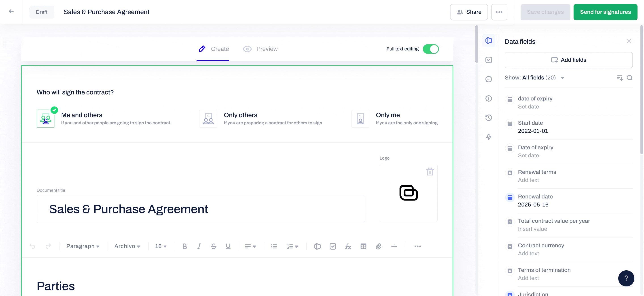Toggle full text editing switch
Image resolution: width=644 pixels, height=296 pixels.
tap(431, 49)
